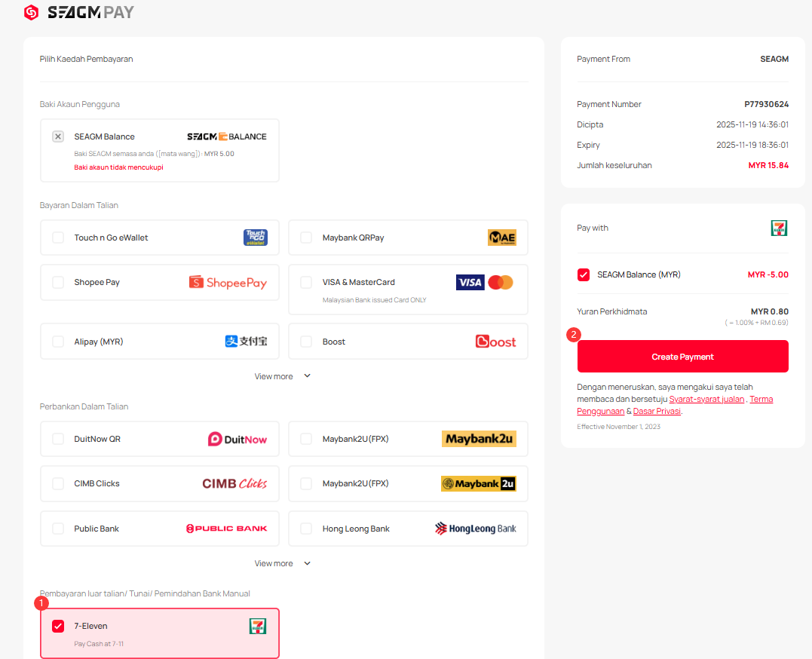
Task: Click the ShopeePay logo
Action: click(x=228, y=283)
